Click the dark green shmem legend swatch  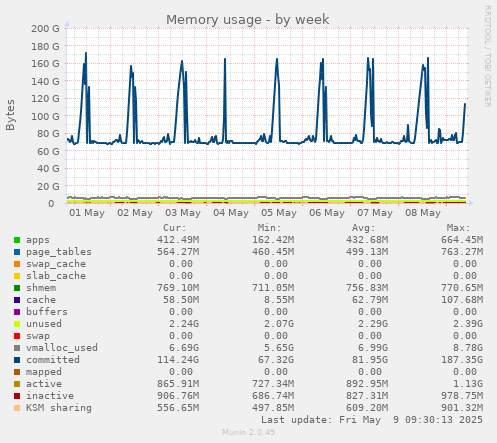(x=17, y=288)
